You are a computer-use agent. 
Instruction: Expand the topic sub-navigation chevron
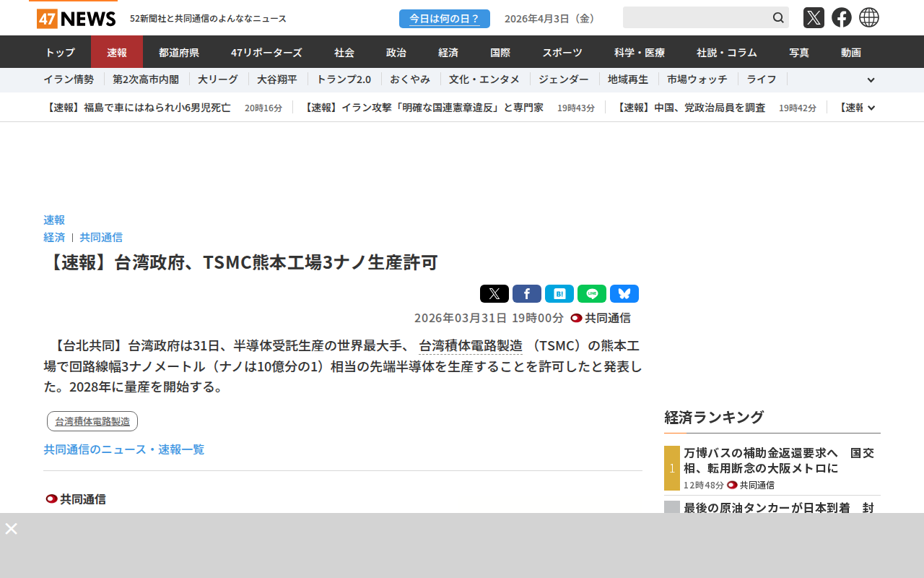pyautogui.click(x=871, y=80)
